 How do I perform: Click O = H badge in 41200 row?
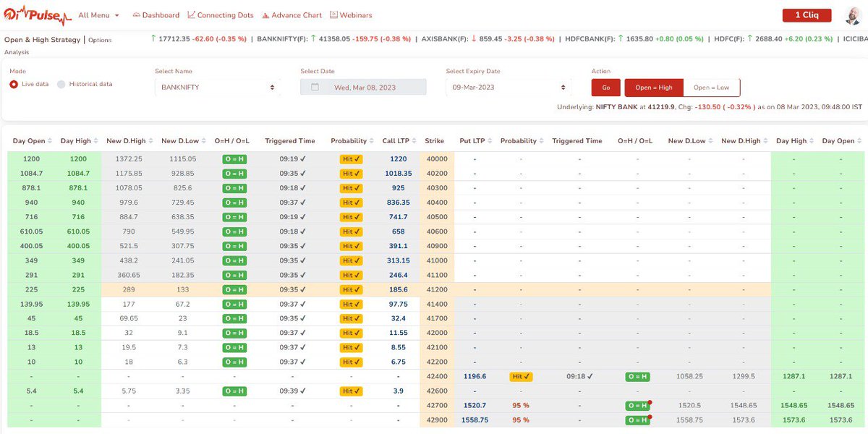click(x=234, y=289)
